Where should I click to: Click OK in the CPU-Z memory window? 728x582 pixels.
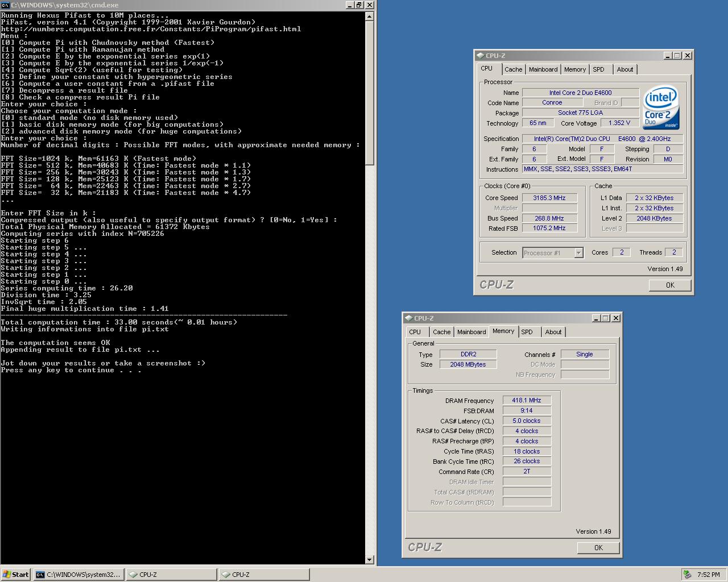click(598, 548)
